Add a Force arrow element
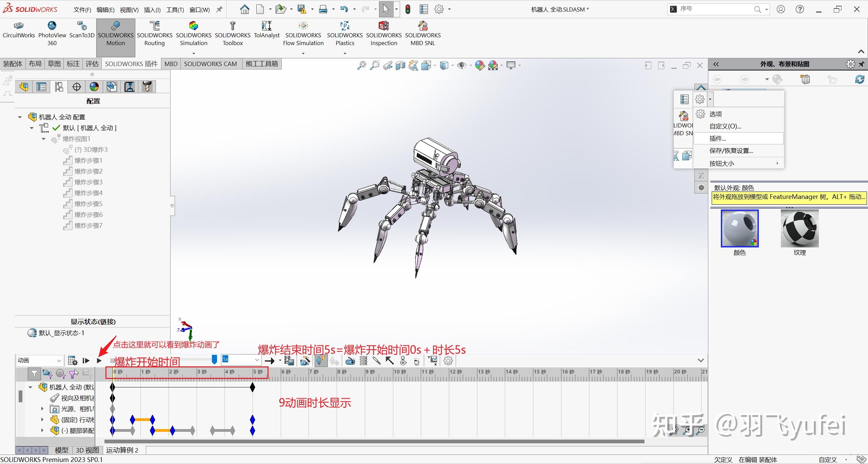The height and width of the screenshot is (464, 868). pyautogui.click(x=390, y=361)
